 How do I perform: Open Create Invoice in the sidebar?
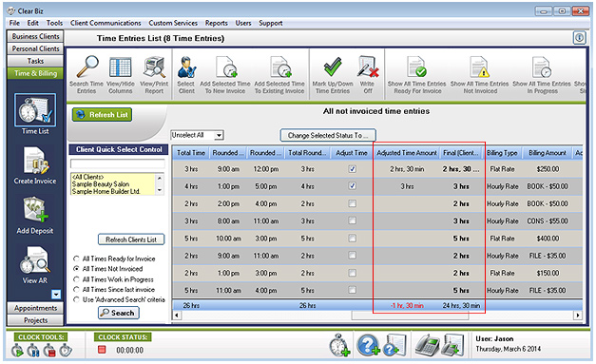35,165
